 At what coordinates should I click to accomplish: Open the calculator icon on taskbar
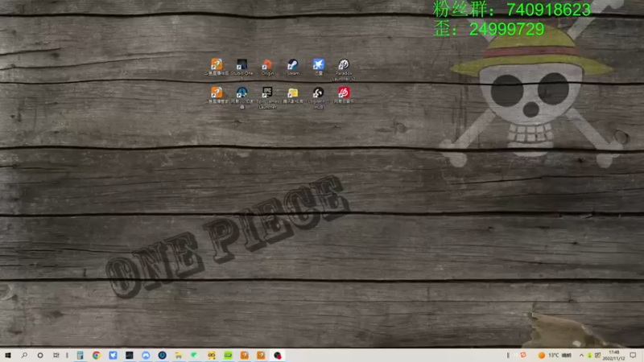coord(80,355)
